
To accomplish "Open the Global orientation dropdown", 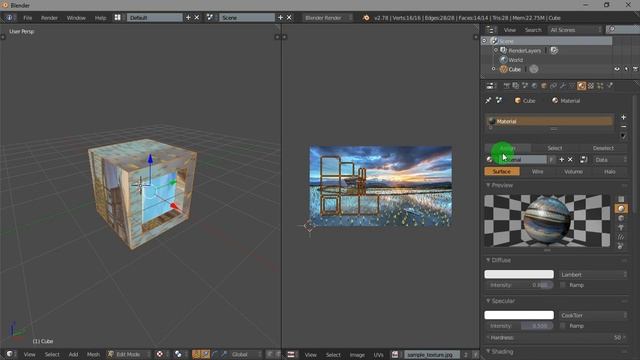I will [x=245, y=354].
